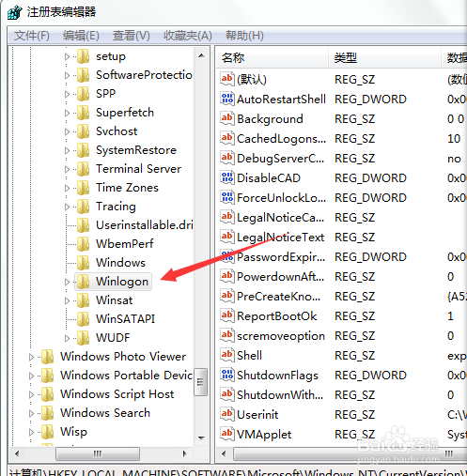Click the SoftwareProtection folder icon
The image size is (467, 476).
84,75
